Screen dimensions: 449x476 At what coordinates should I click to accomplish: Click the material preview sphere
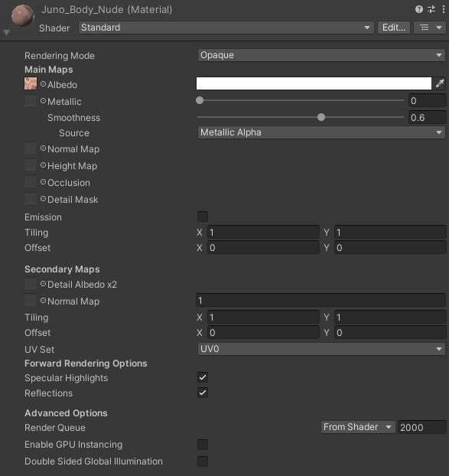pyautogui.click(x=22, y=16)
